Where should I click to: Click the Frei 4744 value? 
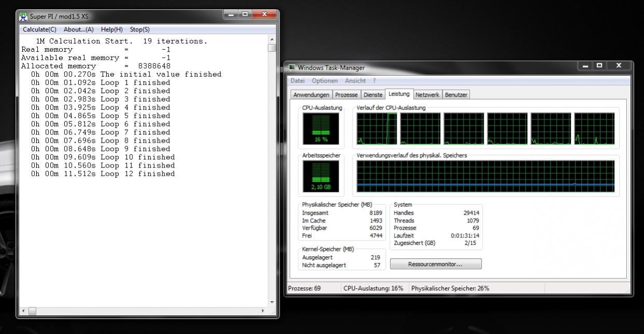coord(375,235)
